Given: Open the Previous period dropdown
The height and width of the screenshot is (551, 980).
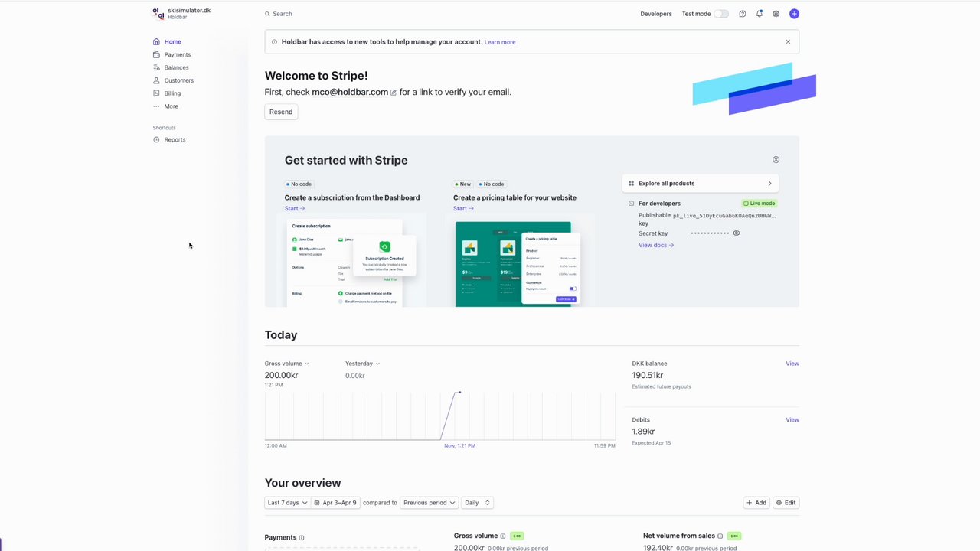Looking at the screenshot, I should pyautogui.click(x=430, y=503).
